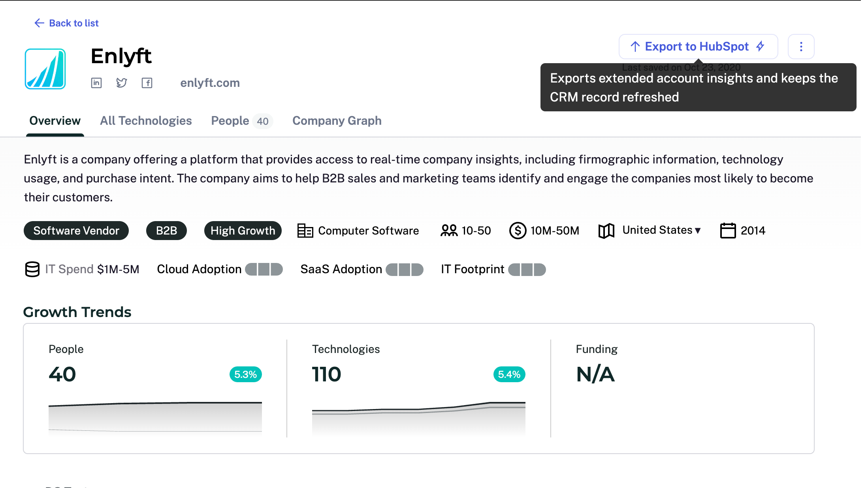
Task: Click the founded-year calendar icon
Action: (728, 231)
